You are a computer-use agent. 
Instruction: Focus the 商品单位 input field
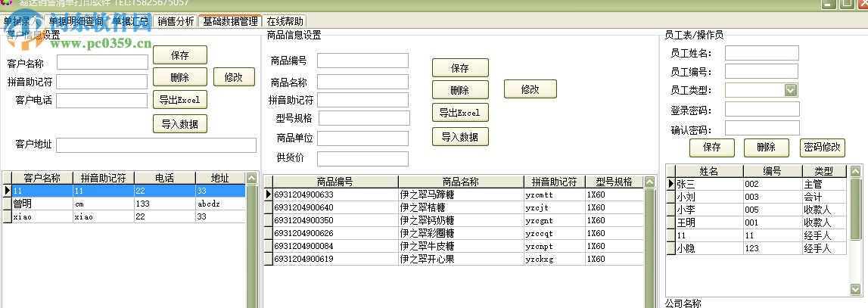coord(362,138)
